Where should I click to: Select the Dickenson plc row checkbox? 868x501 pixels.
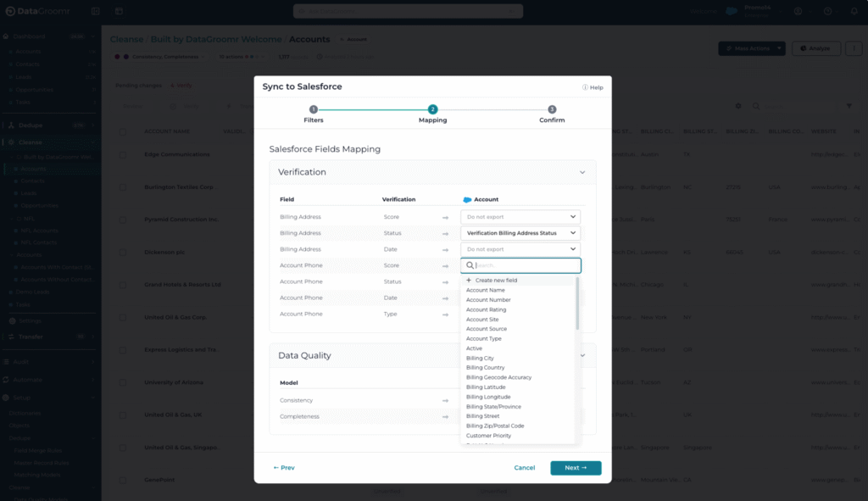(123, 253)
